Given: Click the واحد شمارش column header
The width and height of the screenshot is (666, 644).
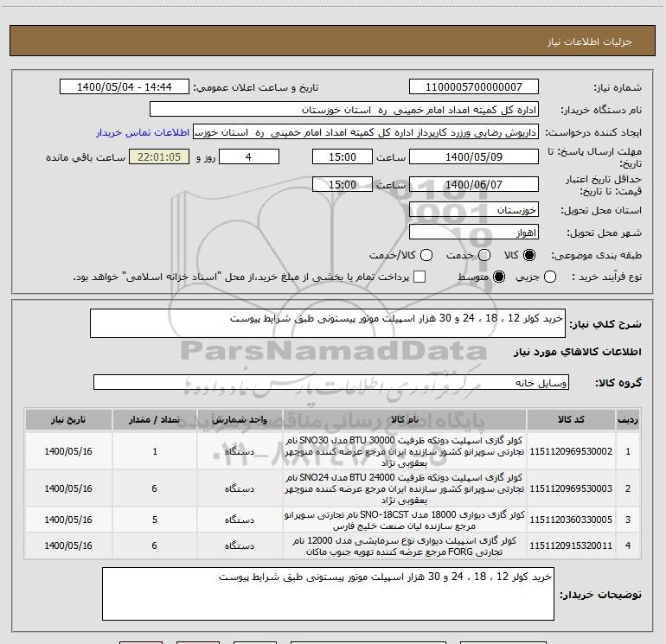Looking at the screenshot, I should (x=240, y=420).
